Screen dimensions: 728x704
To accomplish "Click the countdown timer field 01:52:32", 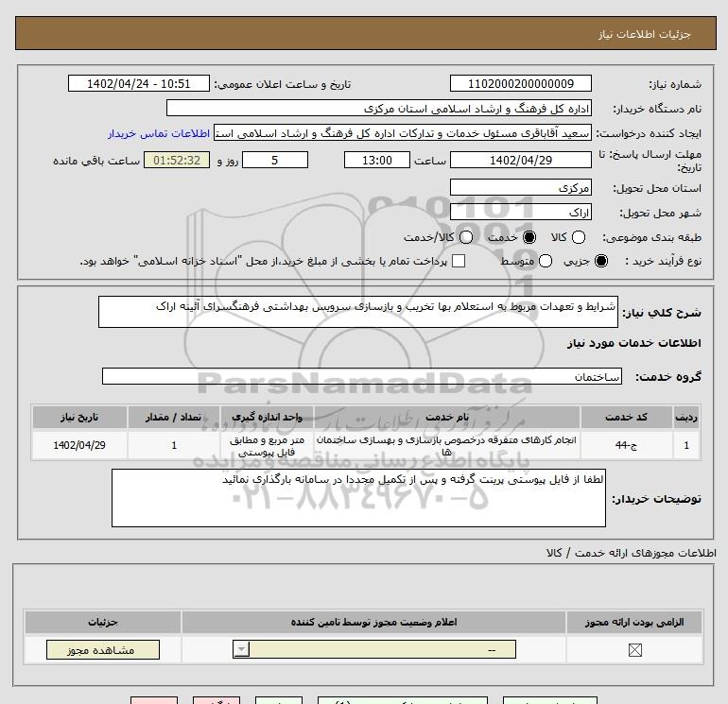I will pos(177,160).
